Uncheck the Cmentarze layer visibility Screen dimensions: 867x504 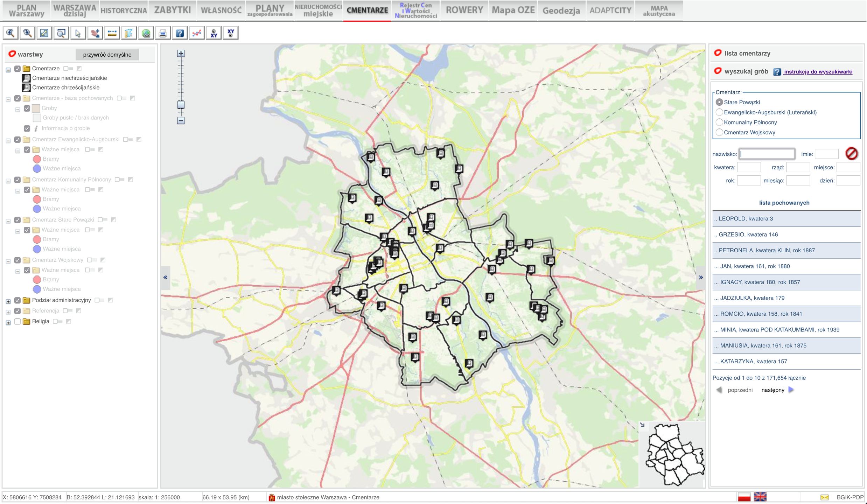pos(17,69)
